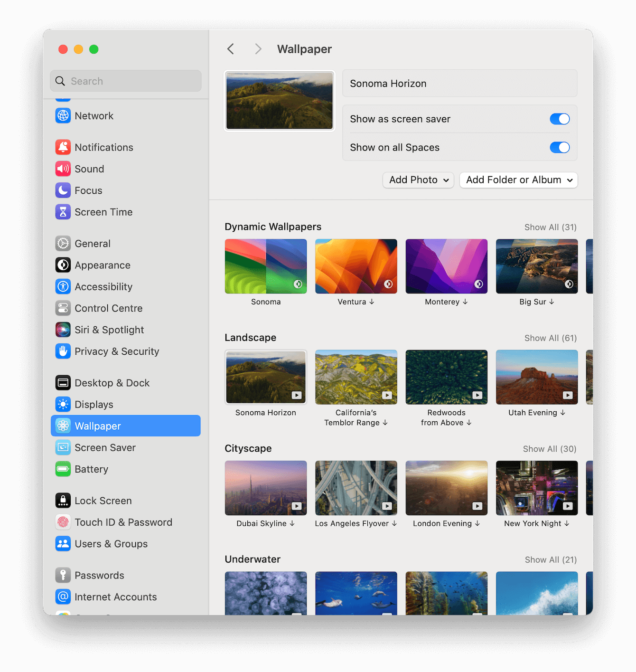Click the Sound speaker icon
The width and height of the screenshot is (636, 672).
[63, 169]
